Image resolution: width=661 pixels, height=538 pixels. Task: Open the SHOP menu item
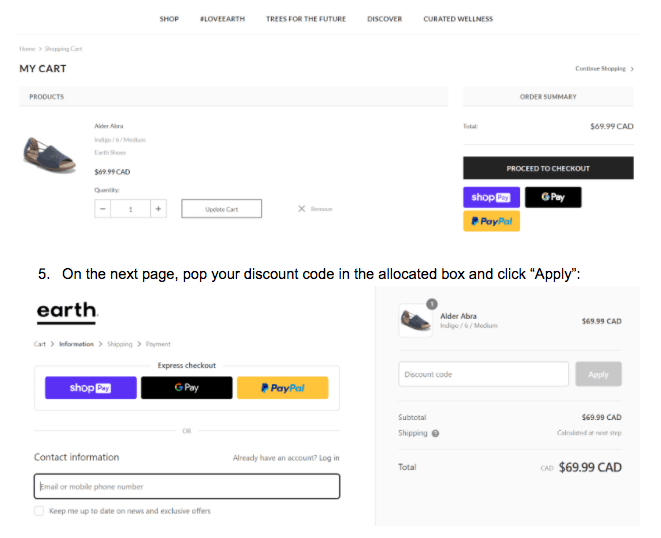169,19
